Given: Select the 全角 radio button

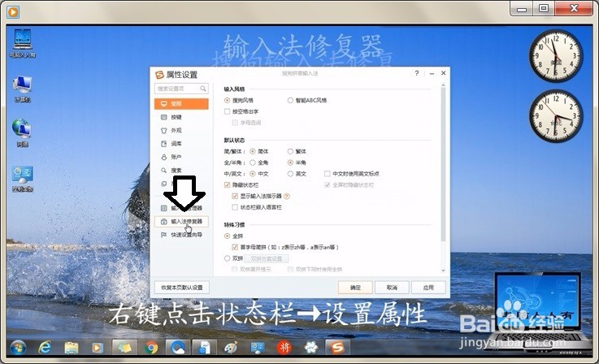Looking at the screenshot, I should 253,162.
